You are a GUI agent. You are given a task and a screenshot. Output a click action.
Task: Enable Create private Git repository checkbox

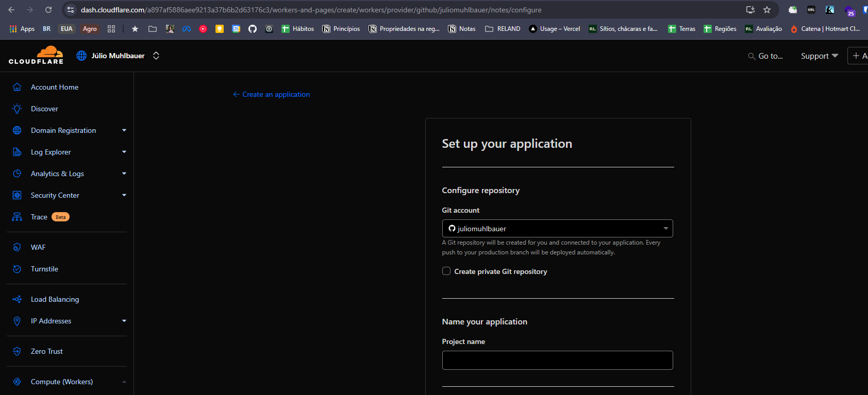pos(446,271)
